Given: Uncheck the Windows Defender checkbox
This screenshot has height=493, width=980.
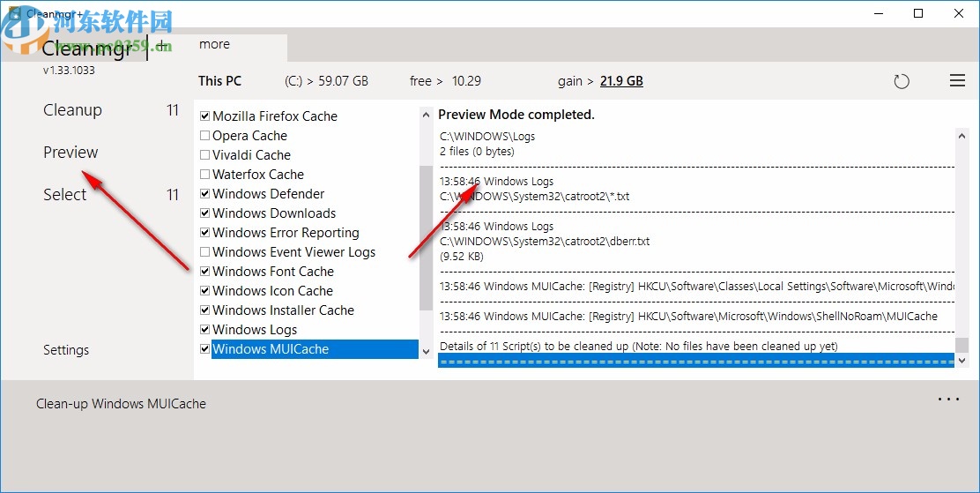Looking at the screenshot, I should 204,194.
